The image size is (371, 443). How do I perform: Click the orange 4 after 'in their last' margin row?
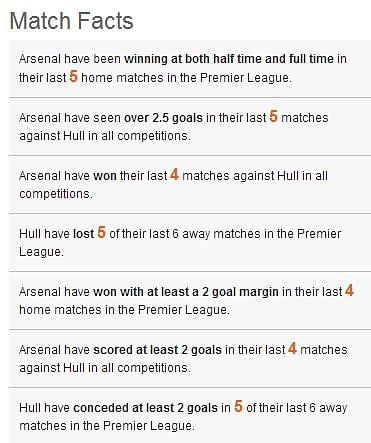(349, 290)
